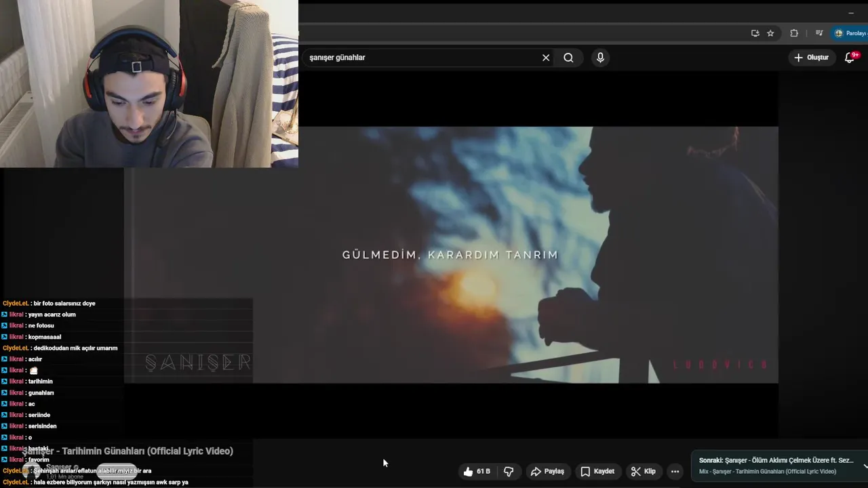The width and height of the screenshot is (868, 488).
Task: Open the browser extensions puzzle icon
Action: (794, 33)
